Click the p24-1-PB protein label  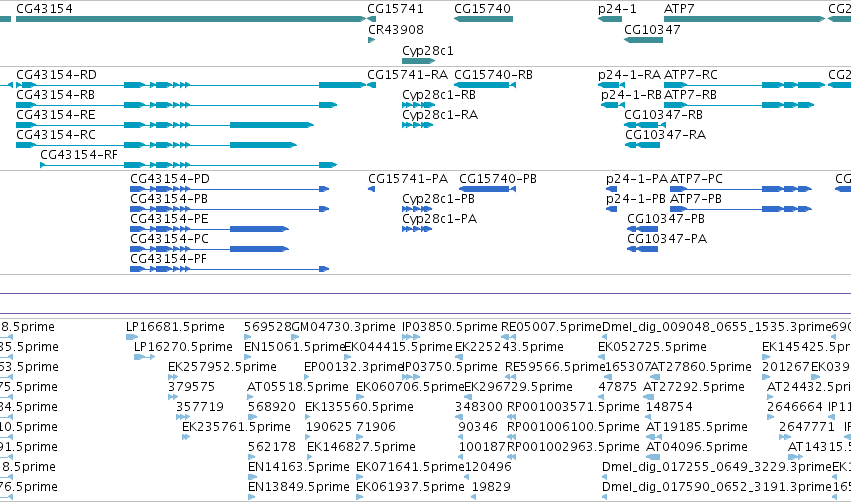click(636, 199)
